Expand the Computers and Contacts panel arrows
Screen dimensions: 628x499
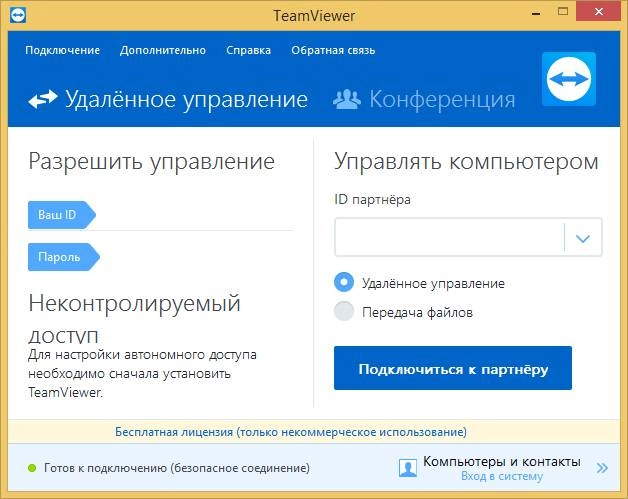(x=602, y=468)
